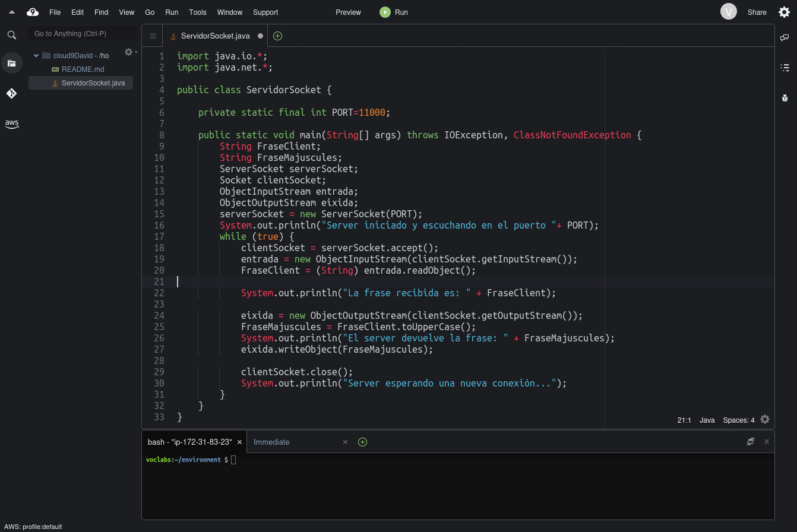Click the Cloud9 logo icon
797x532 pixels.
click(33, 12)
